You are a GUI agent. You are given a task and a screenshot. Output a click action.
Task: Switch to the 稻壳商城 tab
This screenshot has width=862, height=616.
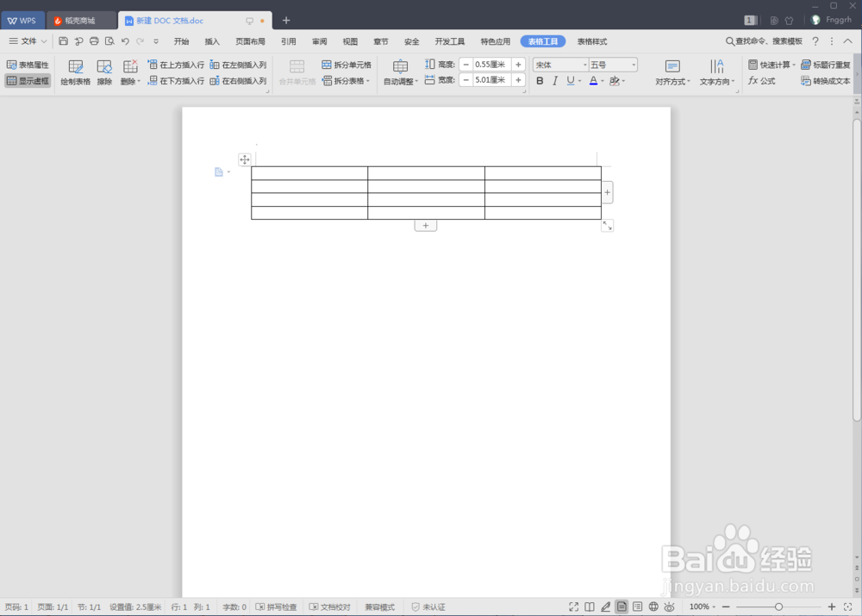coord(80,21)
